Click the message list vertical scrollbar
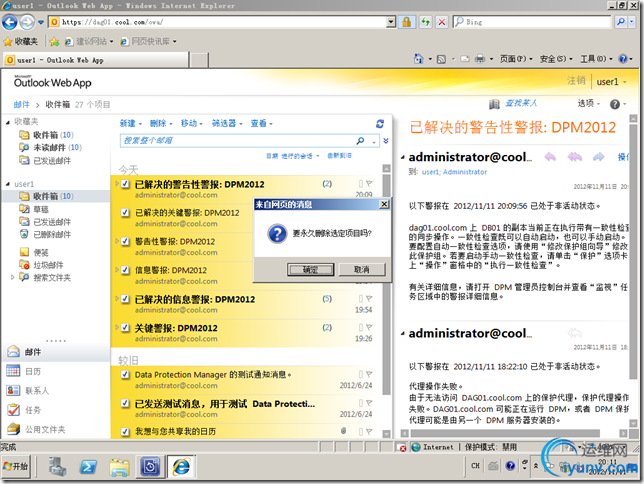This screenshot has height=484, width=644. click(x=386, y=301)
